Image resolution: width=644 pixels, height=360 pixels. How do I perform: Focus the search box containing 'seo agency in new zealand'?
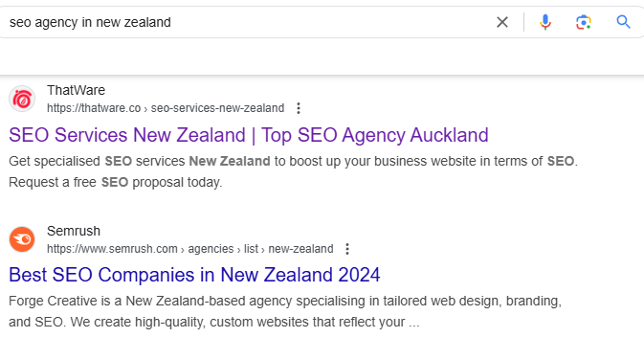pyautogui.click(x=247, y=22)
